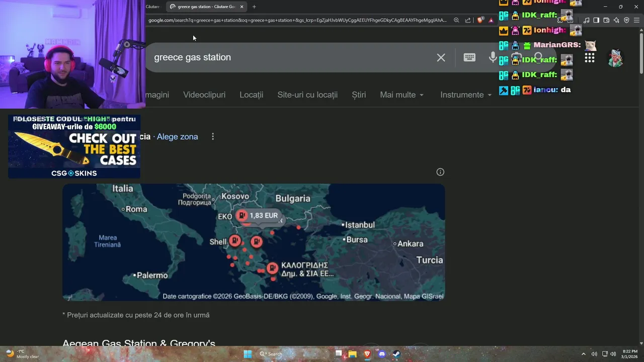644x362 pixels.
Task: Switch to the Site-uri cu locații tab
Action: (x=307, y=95)
